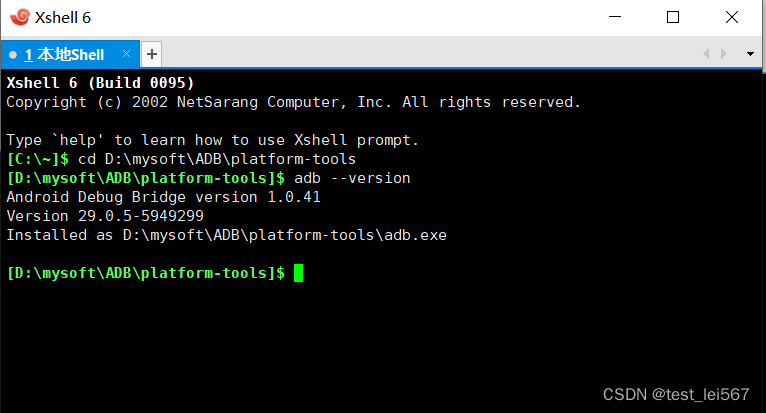The width and height of the screenshot is (766, 413).
Task: Click the Installed as adb.exe path line
Action: [x=226, y=235]
